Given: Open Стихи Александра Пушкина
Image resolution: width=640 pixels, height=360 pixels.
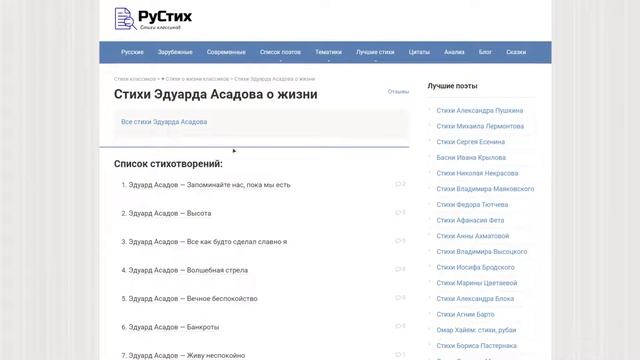Looking at the screenshot, I should [x=480, y=111].
